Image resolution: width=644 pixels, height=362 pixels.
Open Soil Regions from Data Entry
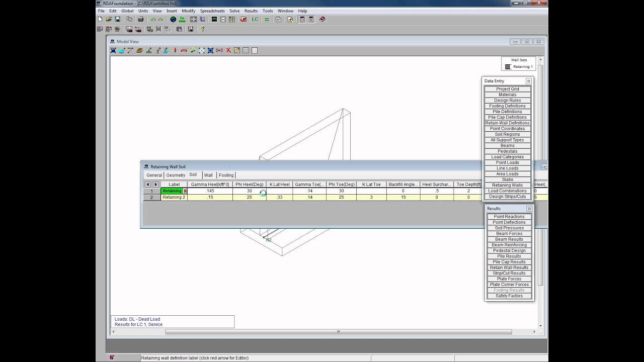tap(507, 134)
